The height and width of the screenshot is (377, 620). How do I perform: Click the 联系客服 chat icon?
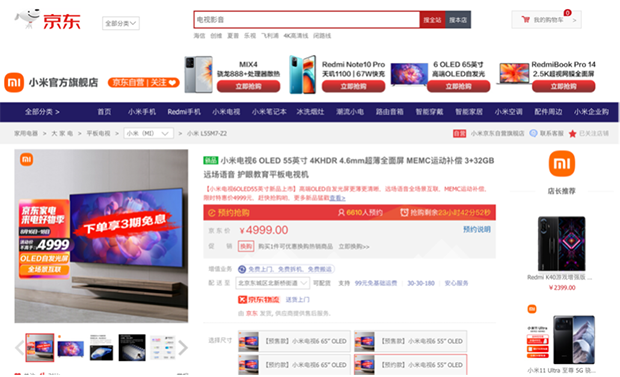click(533, 133)
